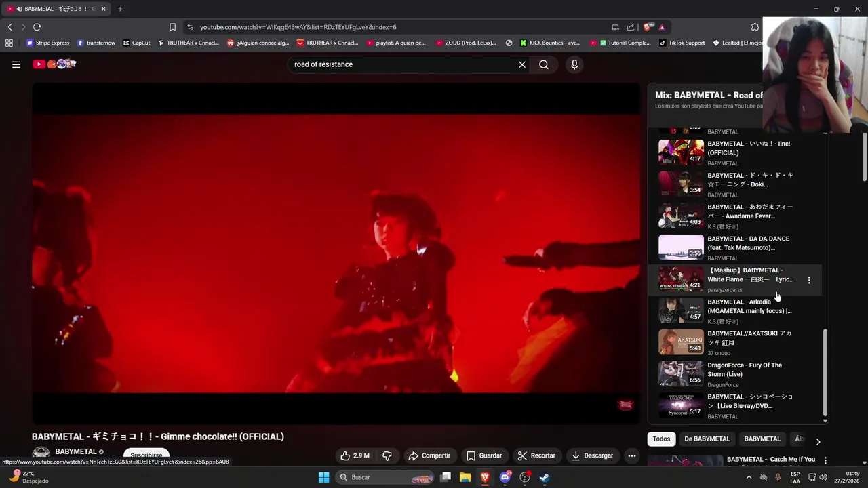Viewport: 868px width, 488px height.
Task: Open Task View on the taskbar
Action: point(446,477)
